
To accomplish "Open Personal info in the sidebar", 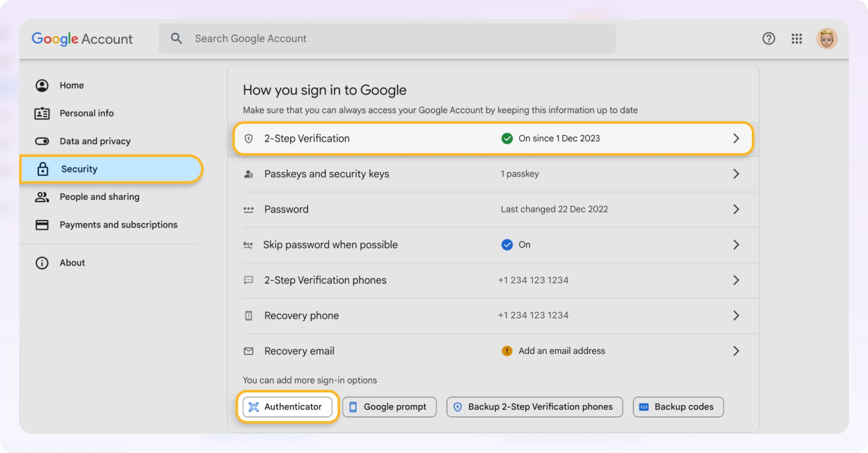I will (86, 113).
